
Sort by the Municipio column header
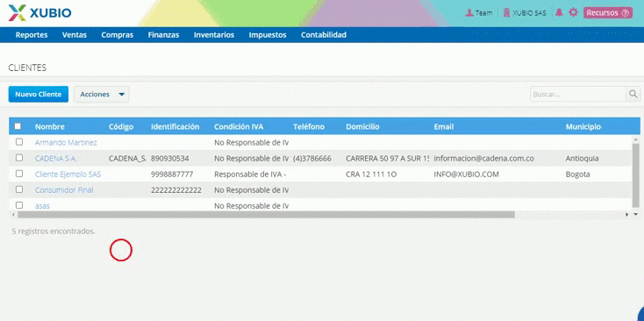click(583, 127)
